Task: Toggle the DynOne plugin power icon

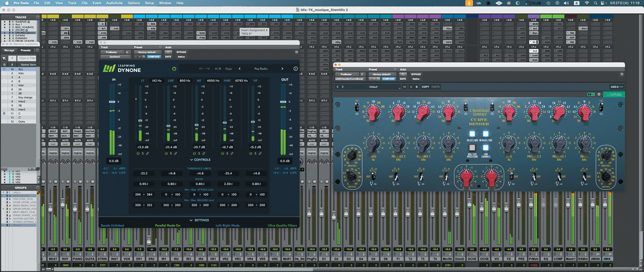Action: coord(174,69)
